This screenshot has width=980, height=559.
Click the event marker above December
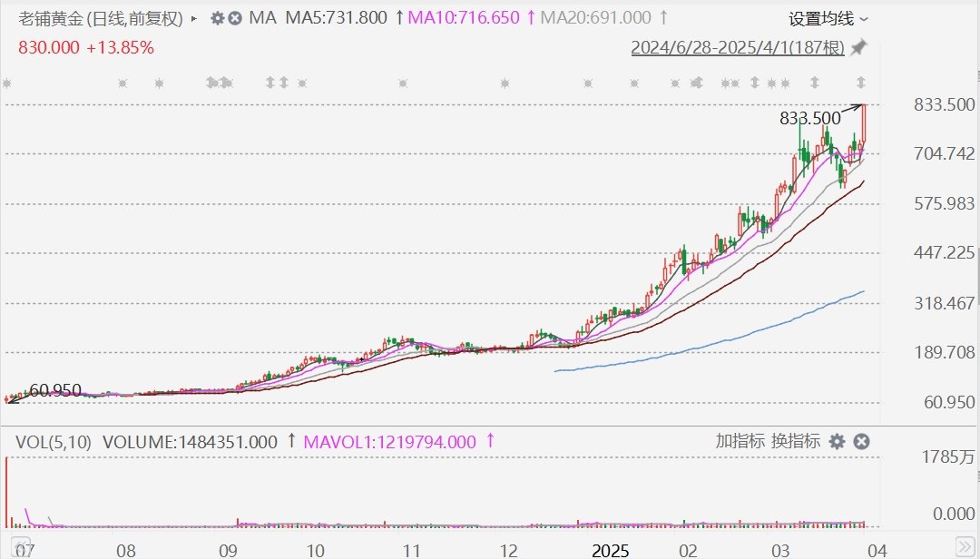[505, 83]
